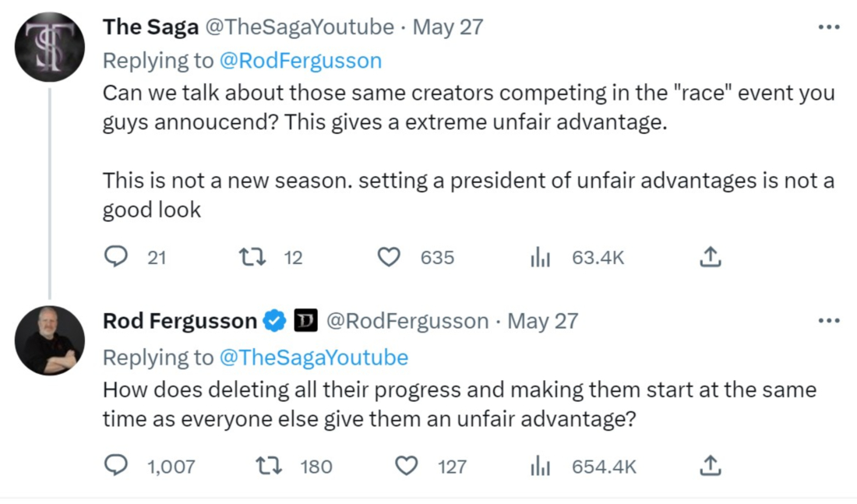Image resolution: width=857 pixels, height=504 pixels.
Task: Click the Diablo affiliate badge icon
Action: (305, 321)
